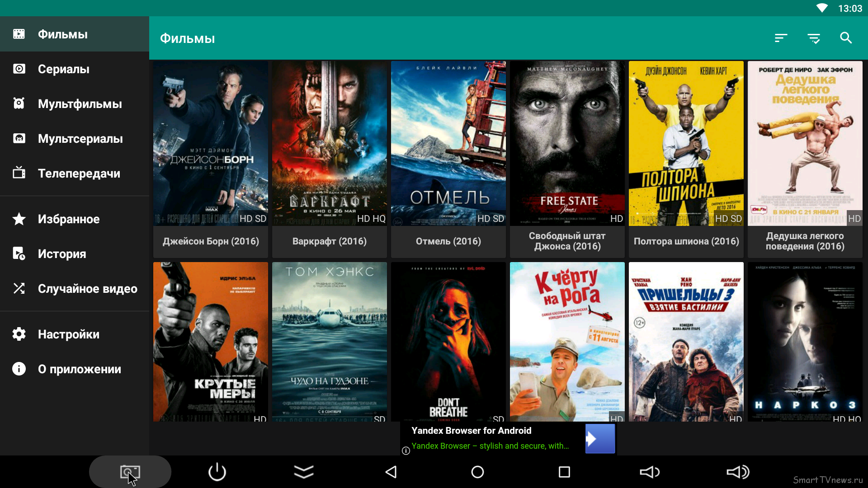Tap the hide navigation bar chevrons icon
The height and width of the screenshot is (488, 868).
point(304,472)
